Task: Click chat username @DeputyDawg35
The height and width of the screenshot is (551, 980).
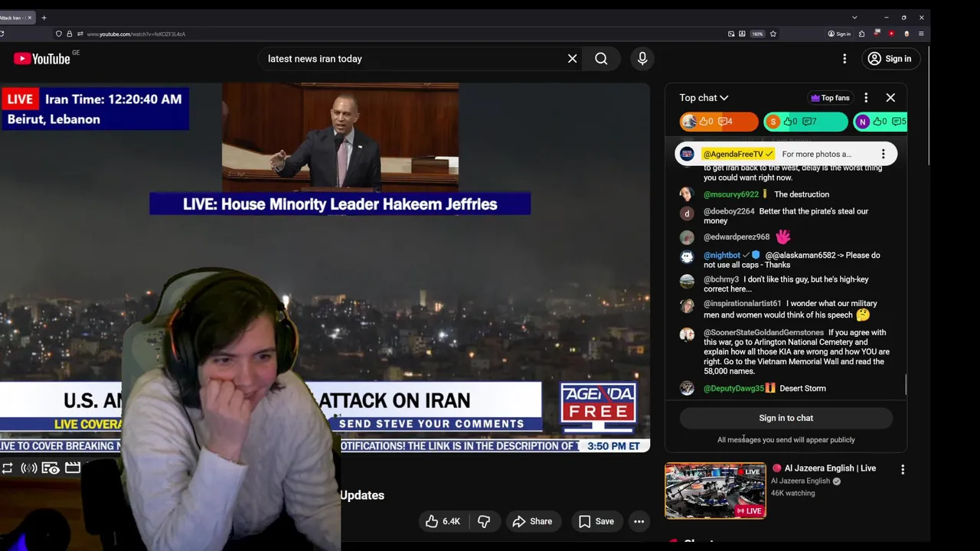Action: coord(733,389)
